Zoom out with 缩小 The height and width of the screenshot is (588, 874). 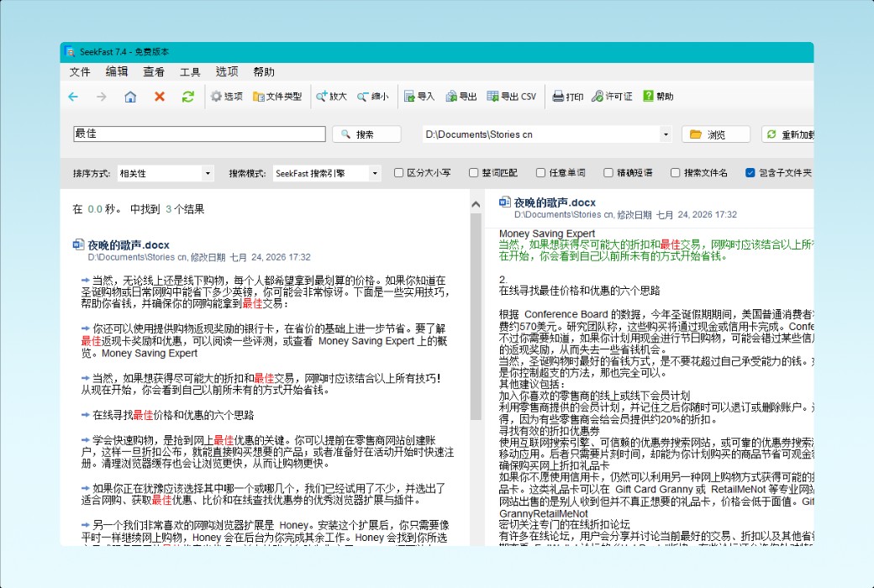pyautogui.click(x=373, y=97)
